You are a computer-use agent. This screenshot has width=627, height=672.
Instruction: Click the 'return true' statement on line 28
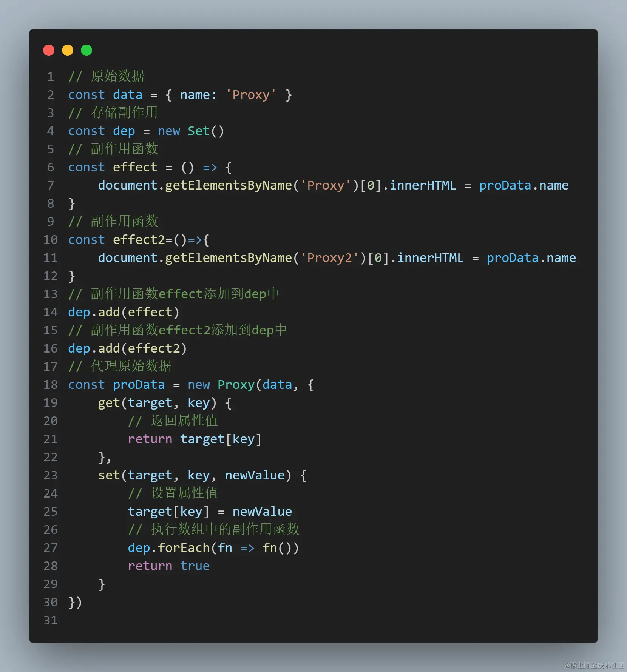tap(169, 566)
